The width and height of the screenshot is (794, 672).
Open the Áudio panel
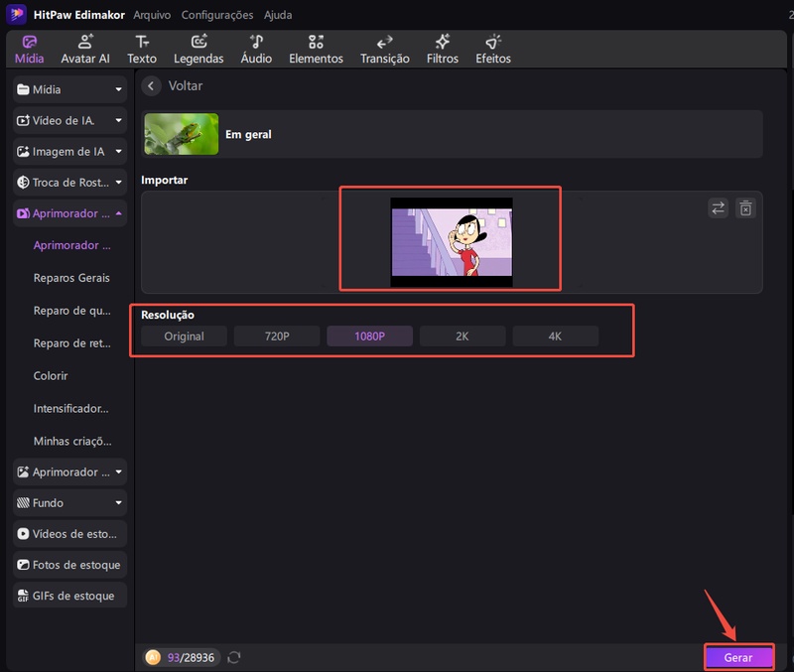pos(256,49)
